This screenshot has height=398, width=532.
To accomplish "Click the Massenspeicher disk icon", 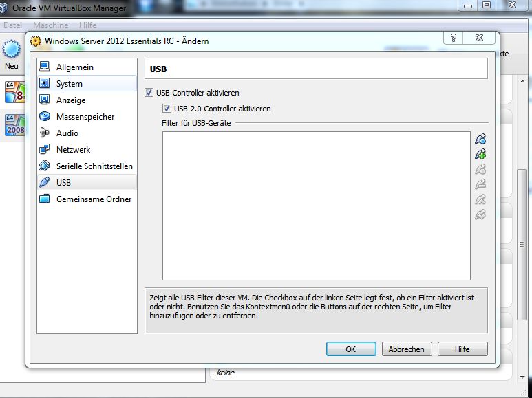I will pyautogui.click(x=45, y=117).
